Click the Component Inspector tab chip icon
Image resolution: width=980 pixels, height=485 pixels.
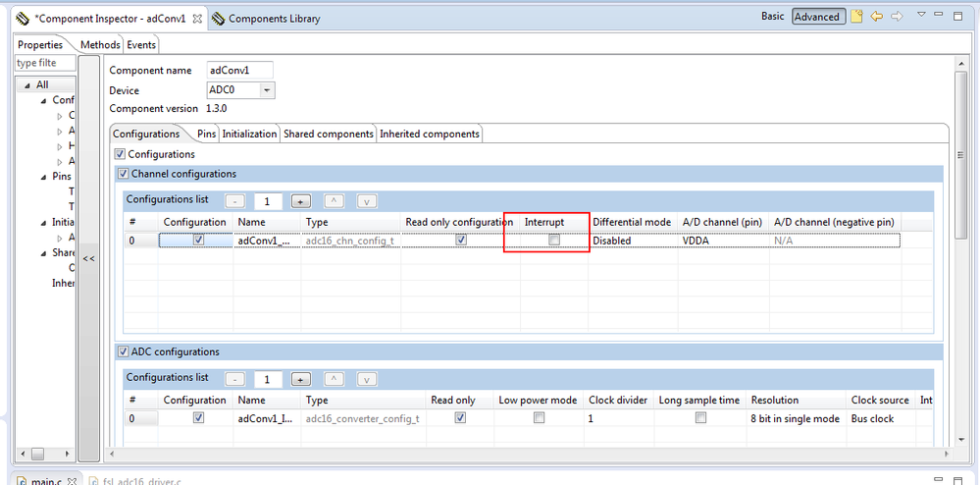click(22, 18)
